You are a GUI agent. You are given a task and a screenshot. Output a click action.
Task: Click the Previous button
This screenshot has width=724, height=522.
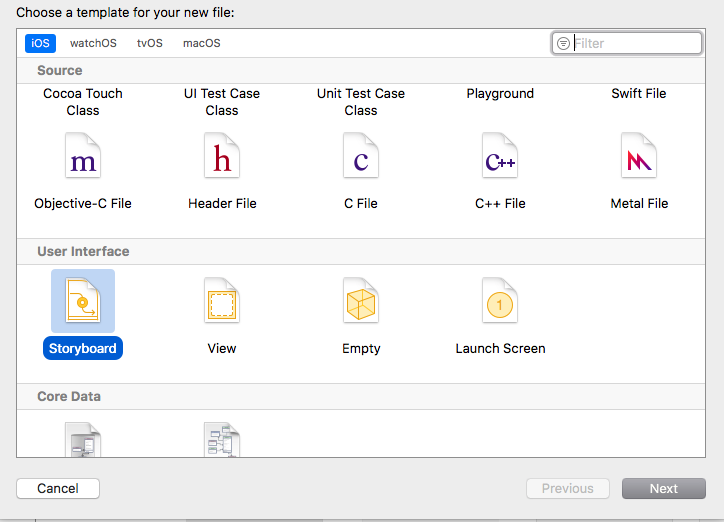[567, 488]
